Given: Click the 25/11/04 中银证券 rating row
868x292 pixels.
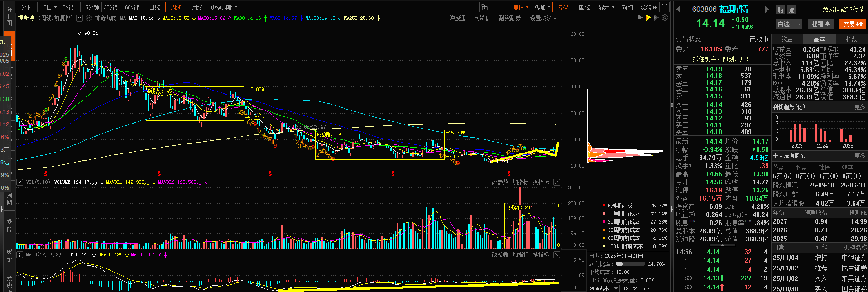Looking at the screenshot, I should (820, 258).
